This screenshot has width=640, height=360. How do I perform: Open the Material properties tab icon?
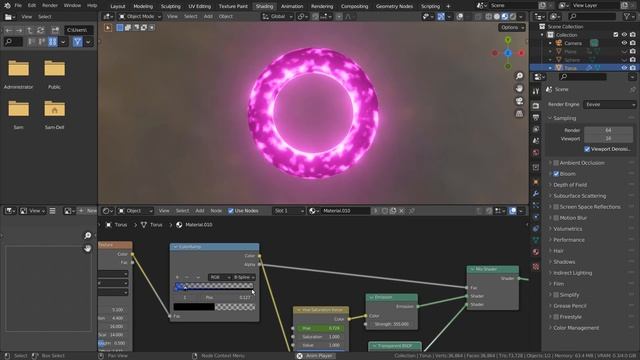[536, 252]
